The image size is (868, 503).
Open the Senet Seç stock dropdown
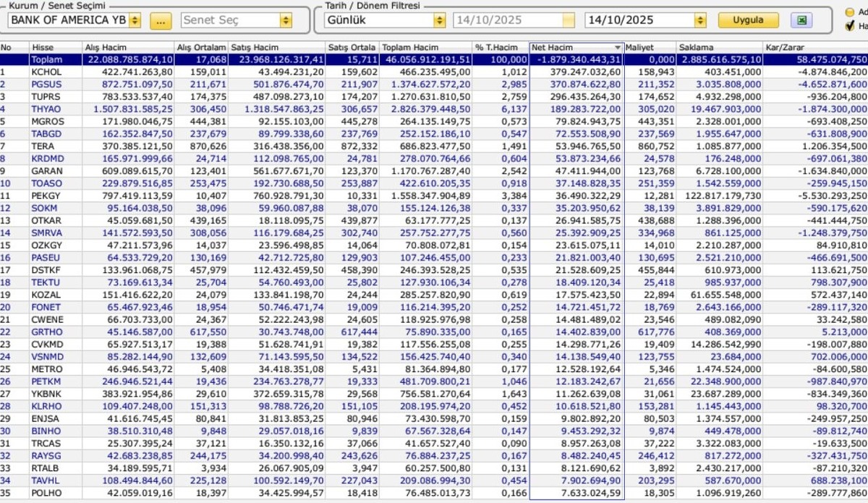click(286, 21)
